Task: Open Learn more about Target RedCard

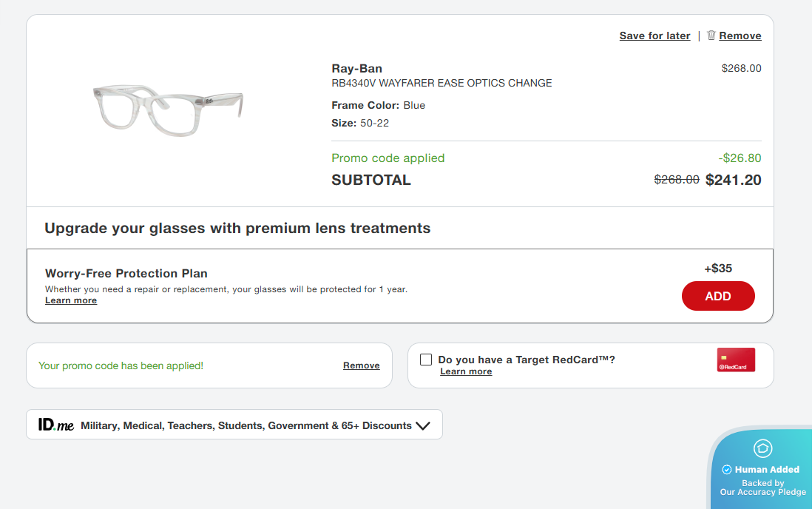Action: 466,371
